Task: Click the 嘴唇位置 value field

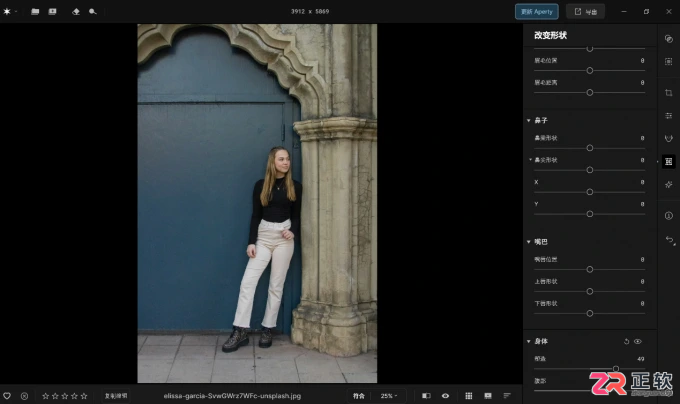Action: point(642,260)
